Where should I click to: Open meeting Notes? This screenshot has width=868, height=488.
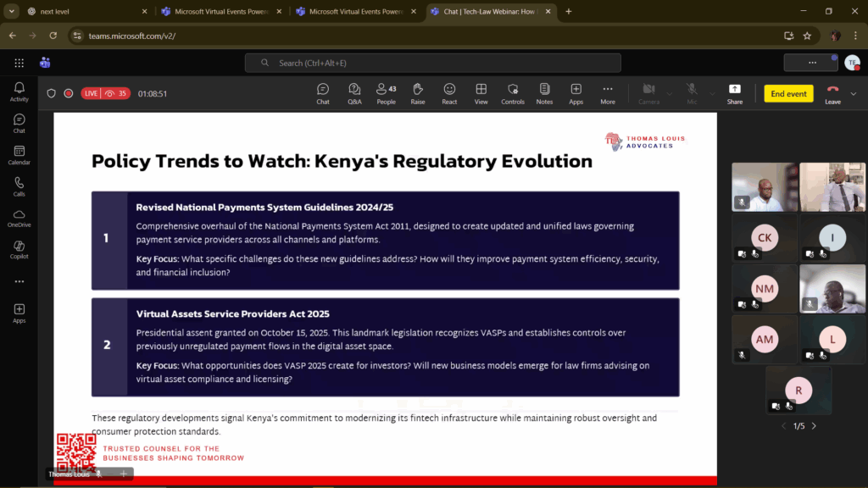(544, 93)
